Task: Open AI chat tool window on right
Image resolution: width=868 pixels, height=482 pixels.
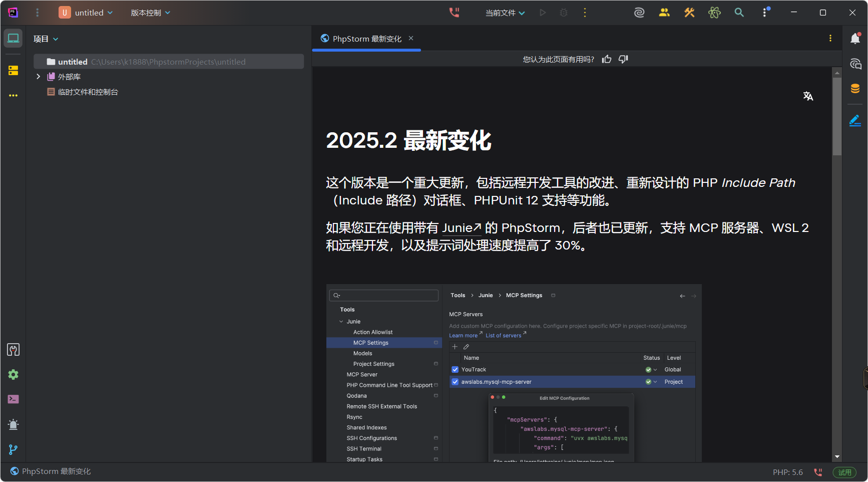Action: click(x=855, y=64)
